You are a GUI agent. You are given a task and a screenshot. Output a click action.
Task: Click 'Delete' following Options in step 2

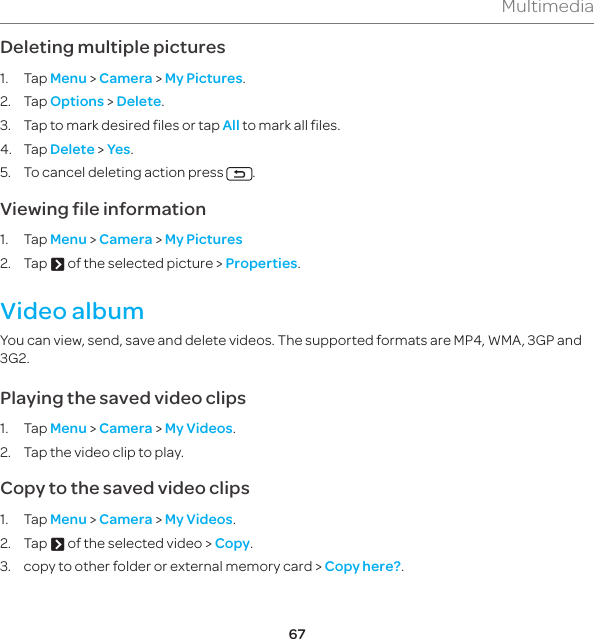tap(139, 101)
